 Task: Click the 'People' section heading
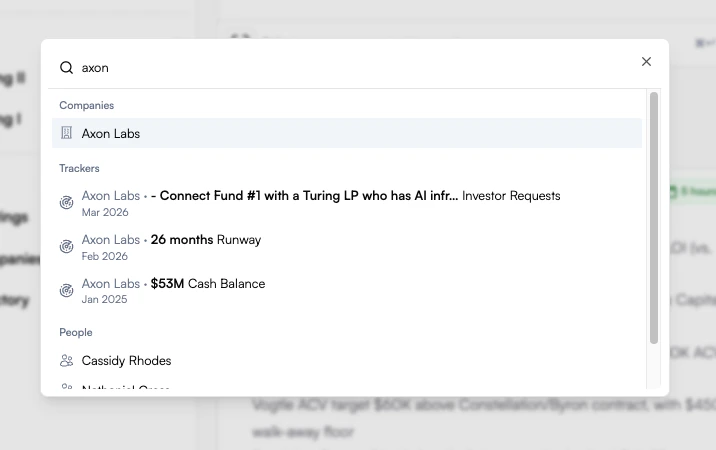coord(76,332)
